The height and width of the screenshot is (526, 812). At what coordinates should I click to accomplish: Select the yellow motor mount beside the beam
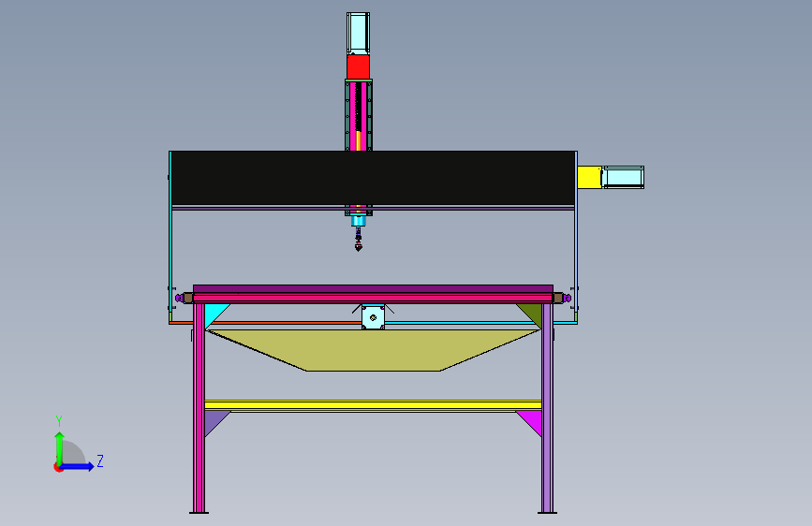coord(589,178)
